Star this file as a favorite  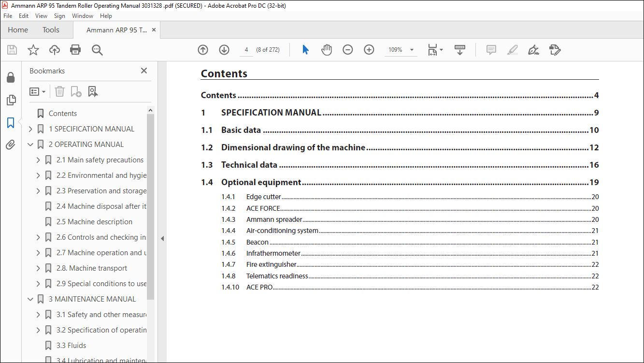pyautogui.click(x=33, y=50)
